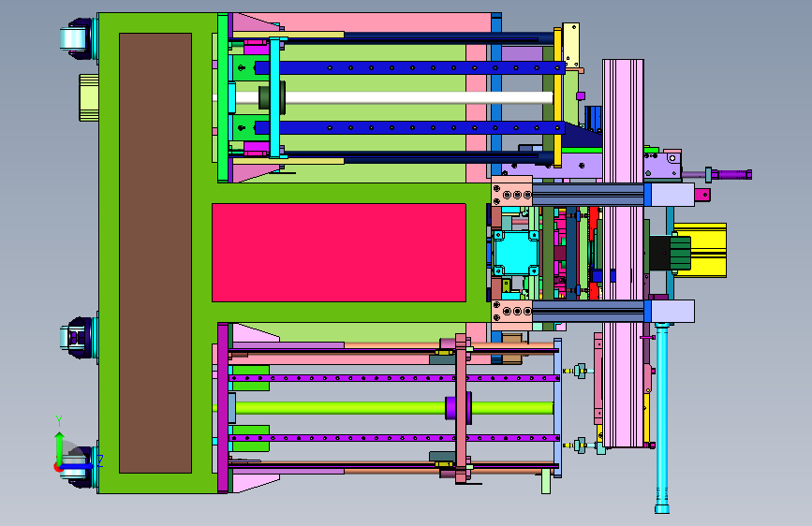Select the brown rectangular panel on the frame
Viewport: 812px width, 526px height.
[x=155, y=253]
